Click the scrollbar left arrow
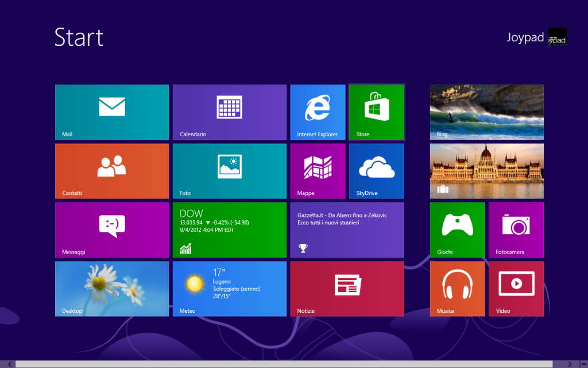The height and width of the screenshot is (368, 588). tap(10, 364)
